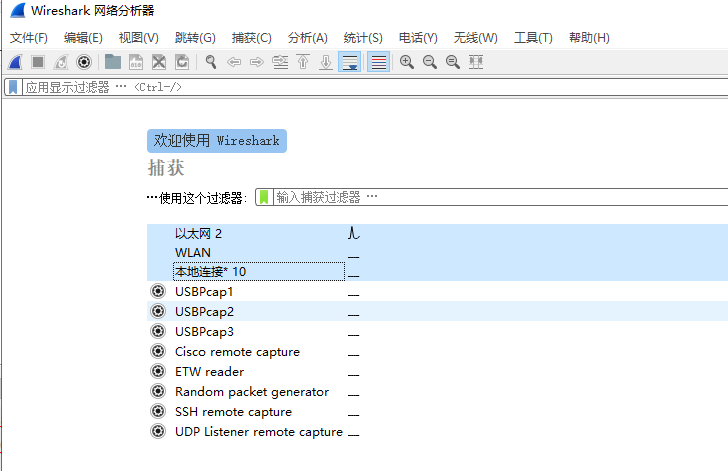728x471 pixels.
Task: Go to previous packet left arrow
Action: pyautogui.click(x=234, y=62)
